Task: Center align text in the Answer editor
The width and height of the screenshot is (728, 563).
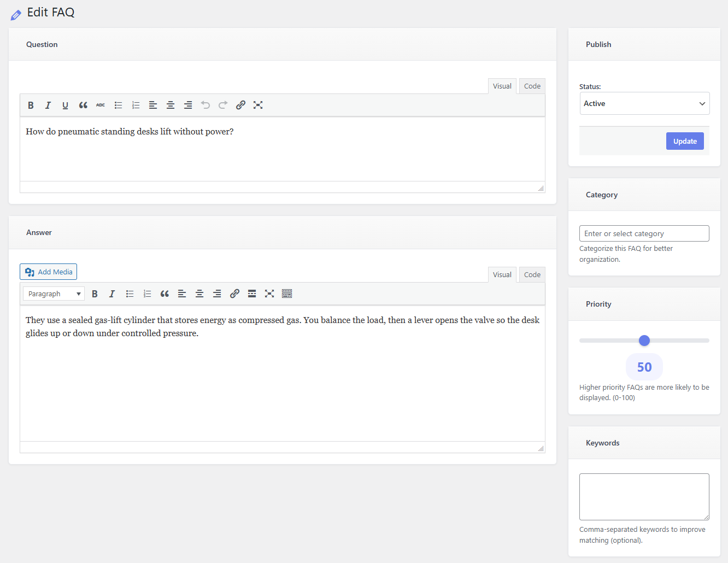Action: pos(199,294)
